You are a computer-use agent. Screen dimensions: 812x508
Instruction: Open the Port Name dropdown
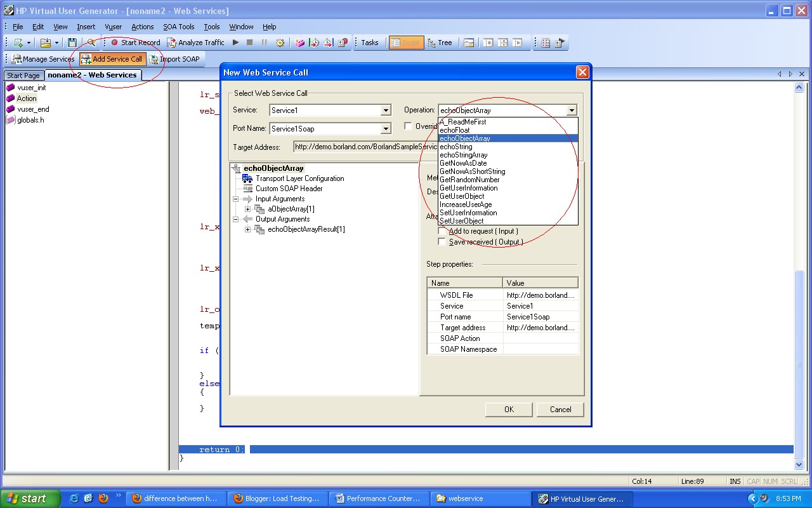386,129
